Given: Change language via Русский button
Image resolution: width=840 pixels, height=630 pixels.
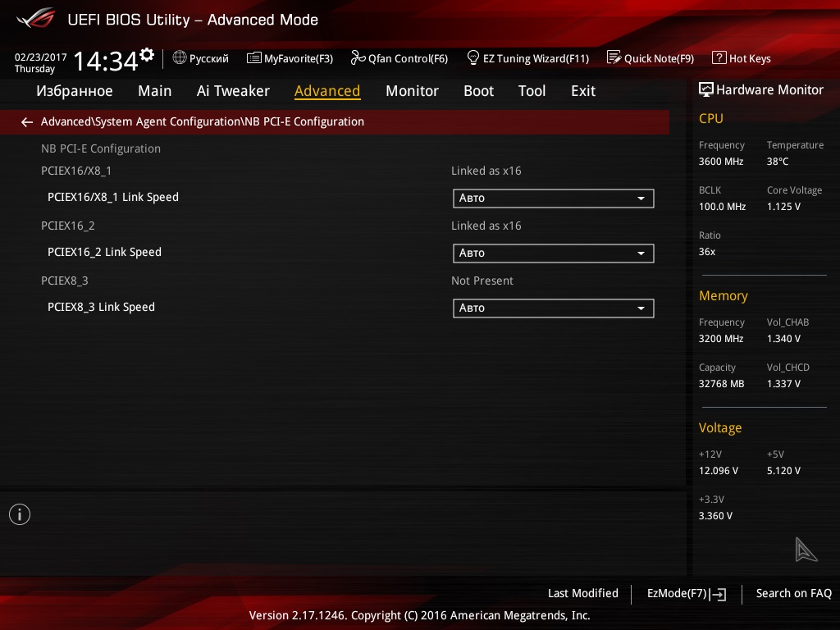Looking at the screenshot, I should point(201,58).
